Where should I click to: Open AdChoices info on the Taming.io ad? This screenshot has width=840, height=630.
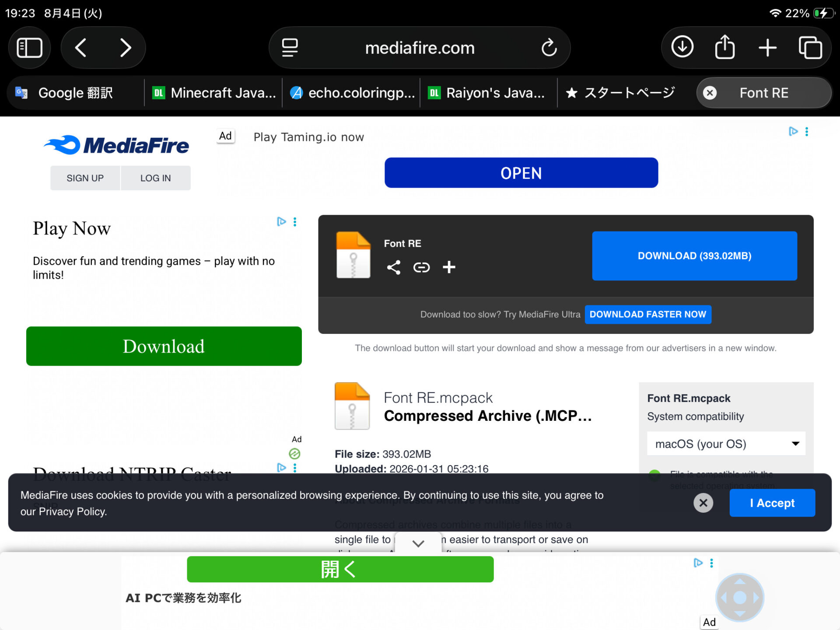pos(793,131)
